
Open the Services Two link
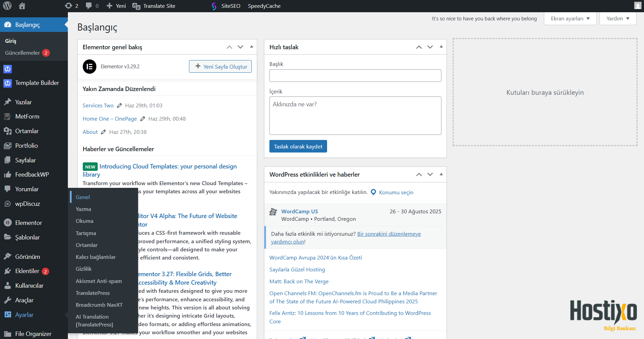coord(98,106)
